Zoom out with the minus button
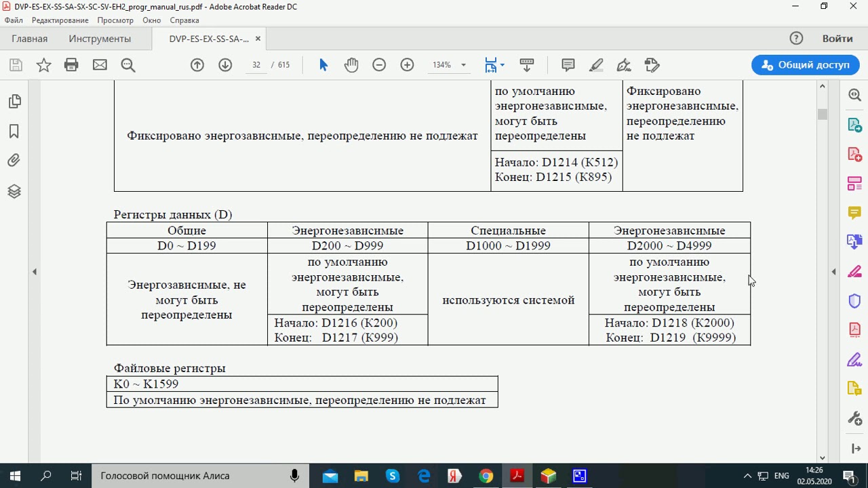This screenshot has height=488, width=868. [x=379, y=65]
